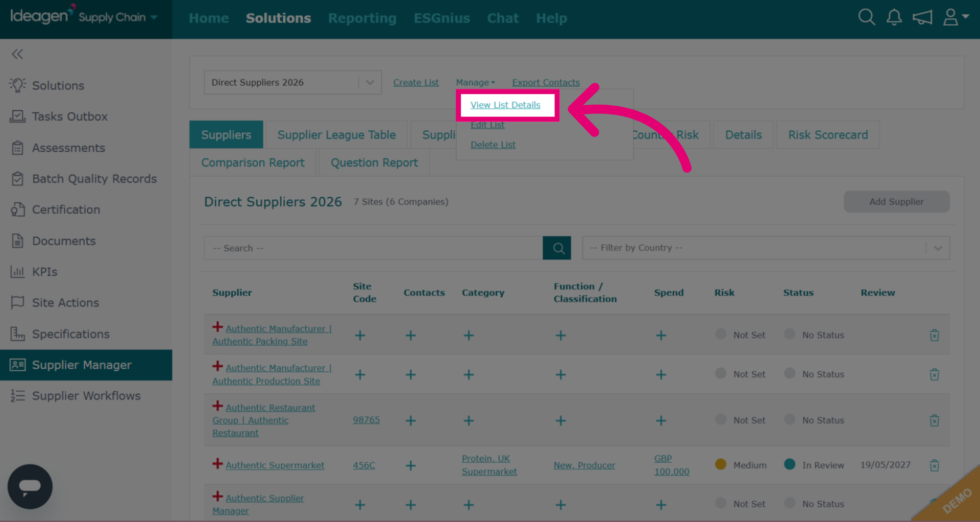Delete Authentic Packing Site row
Viewport: 980px width, 522px height.
click(934, 335)
